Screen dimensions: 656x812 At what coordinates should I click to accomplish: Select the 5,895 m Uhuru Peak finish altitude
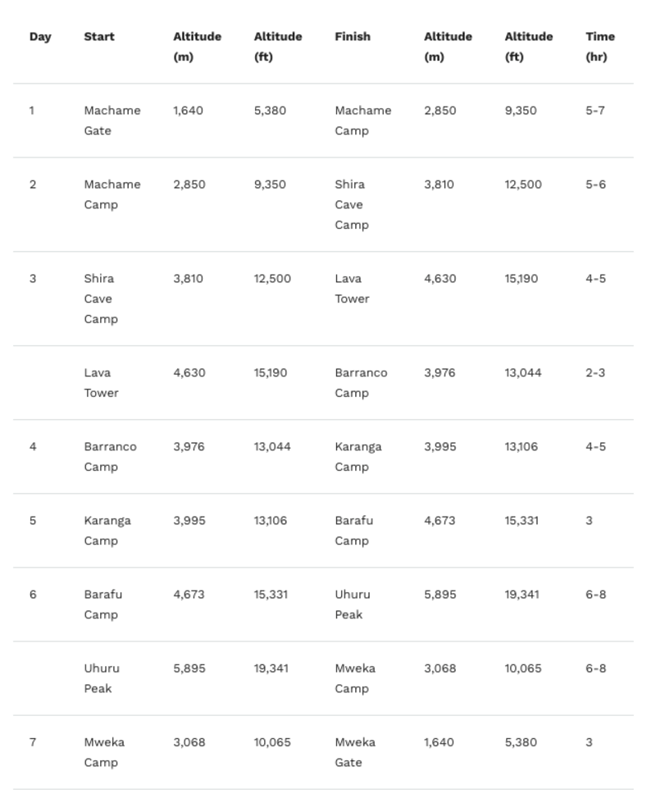pos(440,595)
